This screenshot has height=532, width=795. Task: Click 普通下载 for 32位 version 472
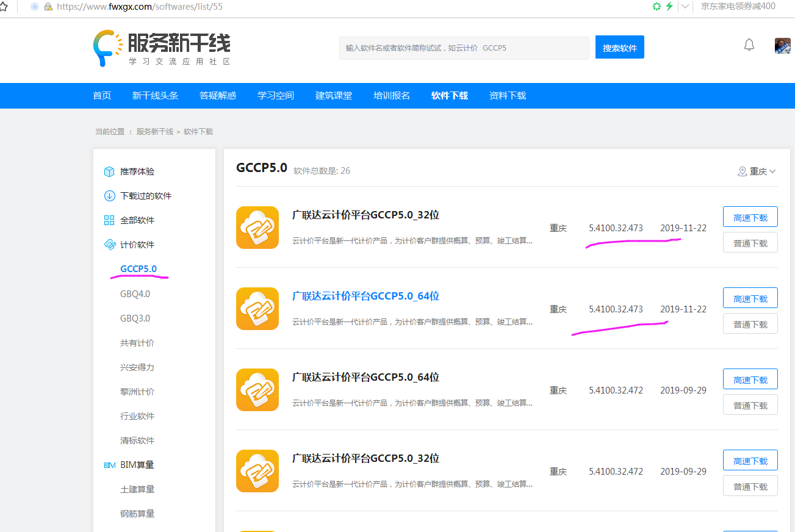tap(750, 486)
